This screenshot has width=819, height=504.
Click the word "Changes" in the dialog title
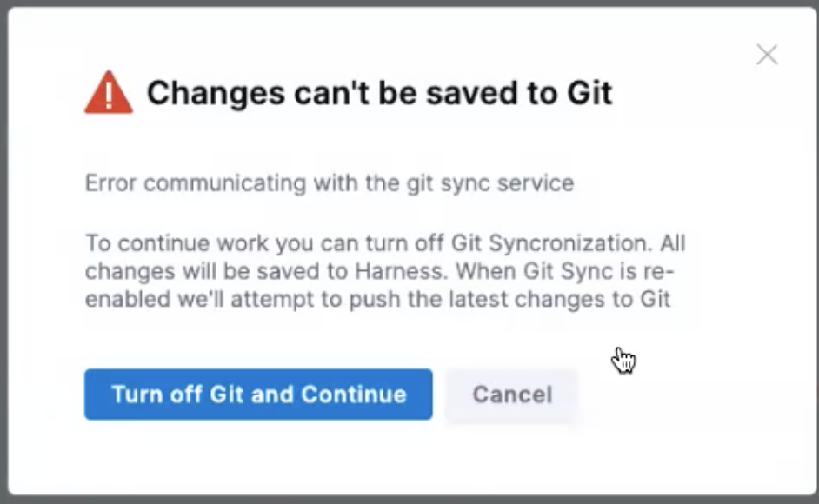pos(216,95)
